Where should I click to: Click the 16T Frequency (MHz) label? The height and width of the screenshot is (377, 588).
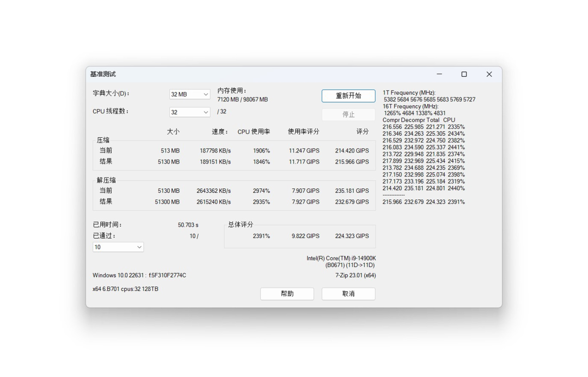point(411,106)
